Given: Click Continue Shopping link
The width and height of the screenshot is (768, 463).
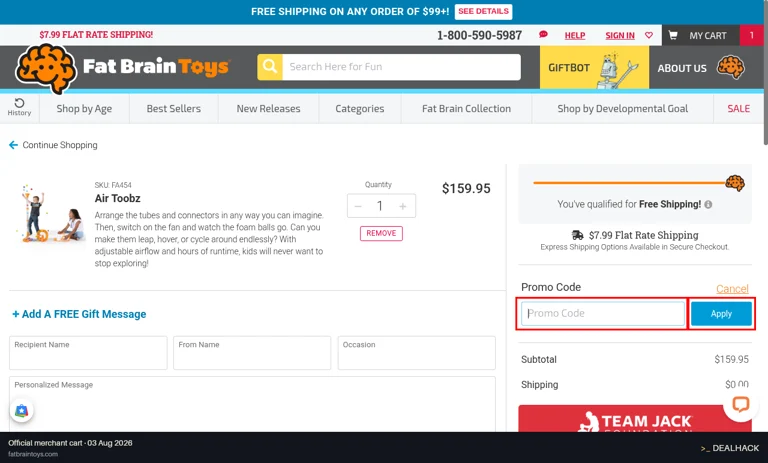Looking at the screenshot, I should [60, 145].
